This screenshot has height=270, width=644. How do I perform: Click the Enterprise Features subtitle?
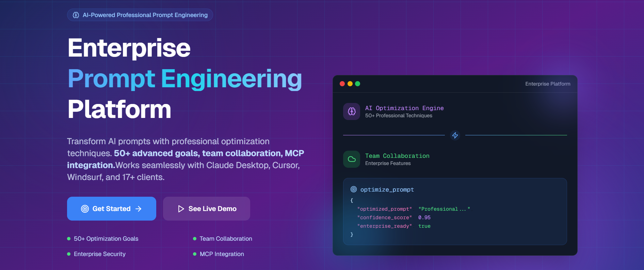(x=388, y=163)
